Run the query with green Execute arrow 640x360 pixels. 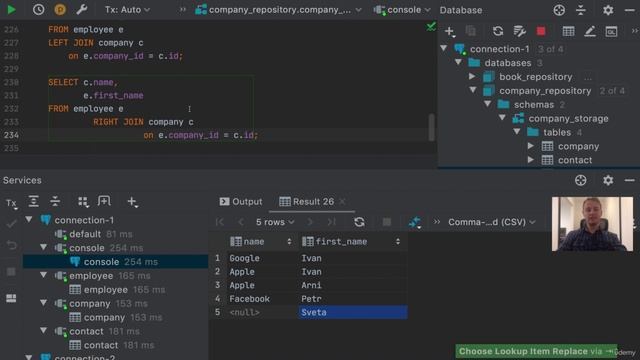coord(11,9)
